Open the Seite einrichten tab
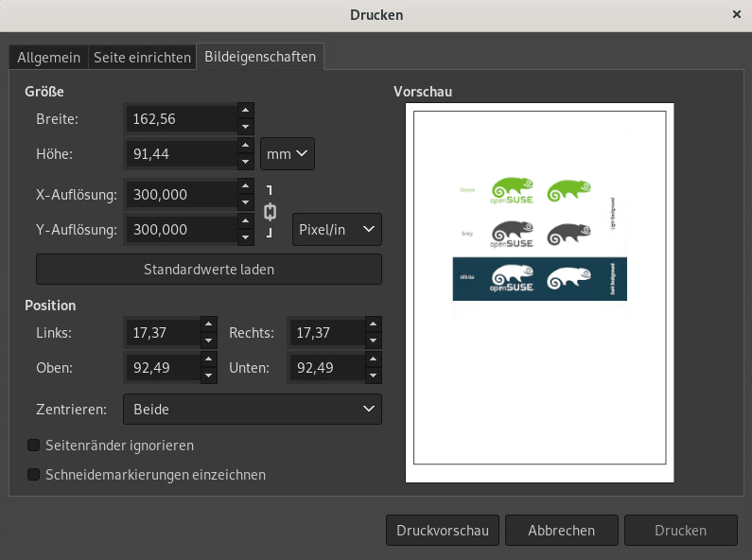This screenshot has height=560, width=752. [x=142, y=58]
